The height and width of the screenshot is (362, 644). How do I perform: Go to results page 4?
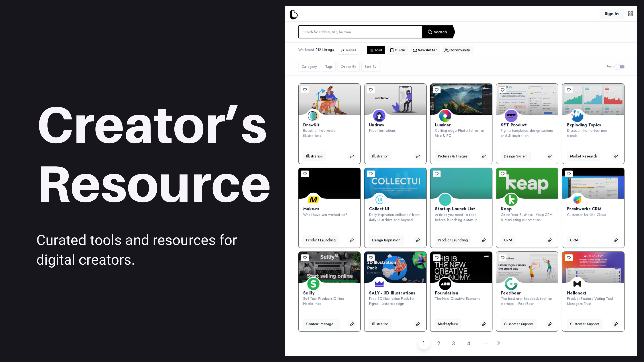pos(469,343)
